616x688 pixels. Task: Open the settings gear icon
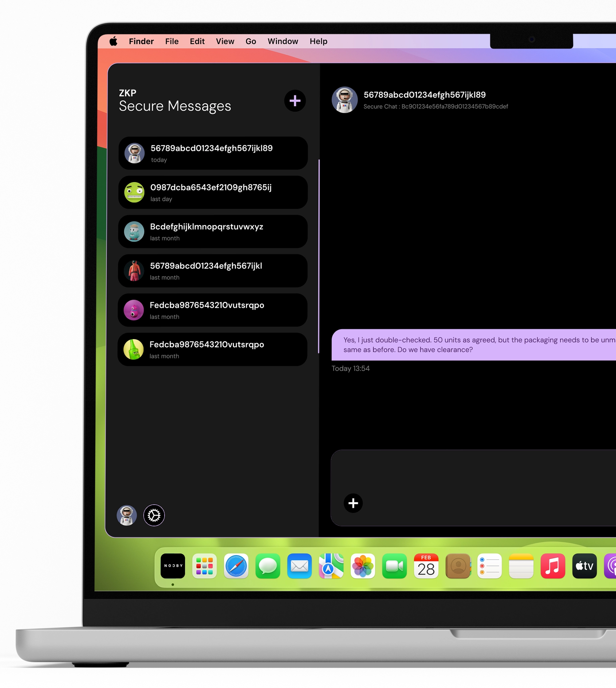click(154, 515)
